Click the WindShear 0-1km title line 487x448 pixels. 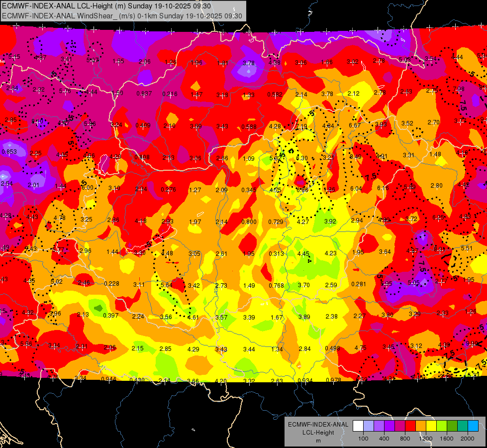coord(122,16)
